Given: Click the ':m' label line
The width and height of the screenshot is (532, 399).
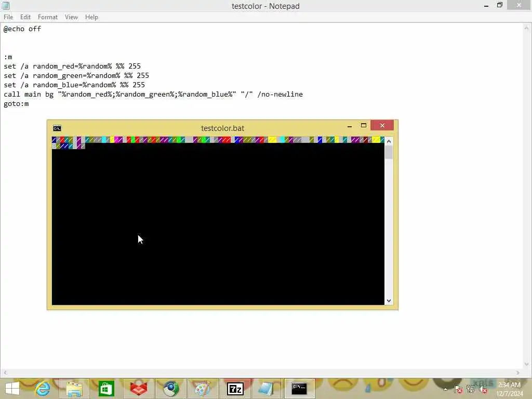Looking at the screenshot, I should pos(8,57).
